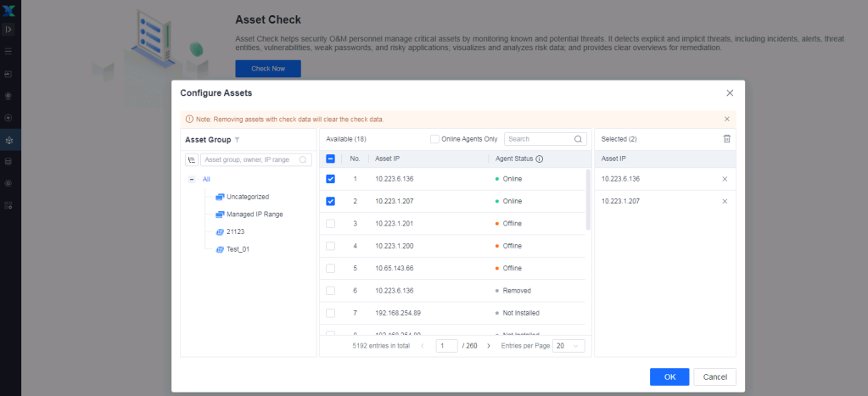Image resolution: width=868 pixels, height=396 pixels.
Task: Click the Available (18) heading
Action: point(346,139)
